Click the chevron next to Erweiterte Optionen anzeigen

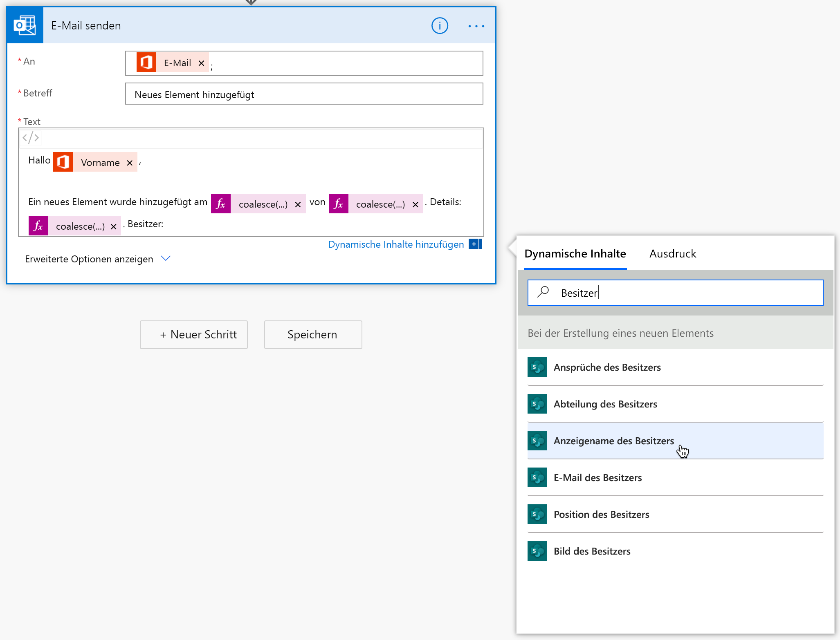pyautogui.click(x=166, y=258)
